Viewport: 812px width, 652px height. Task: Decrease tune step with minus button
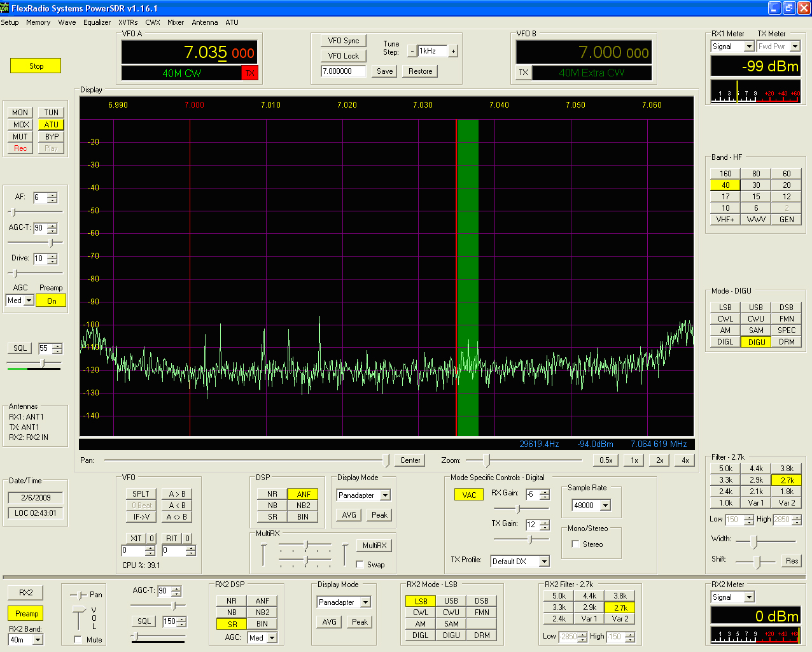click(412, 51)
